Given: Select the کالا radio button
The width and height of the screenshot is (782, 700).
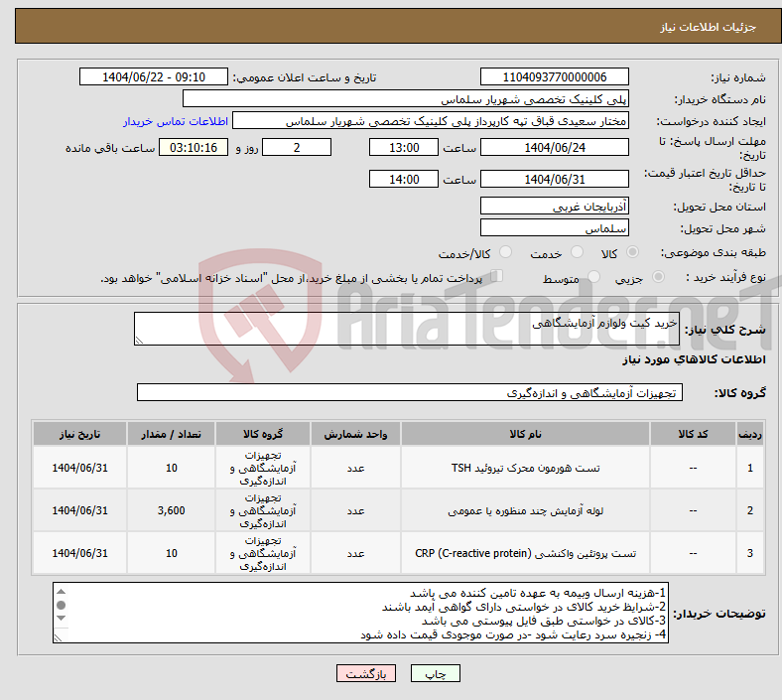Looking at the screenshot, I should (632, 252).
